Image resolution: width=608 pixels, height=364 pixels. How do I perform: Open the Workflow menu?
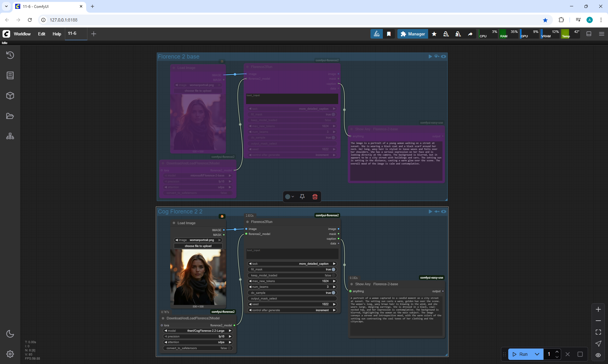(x=22, y=34)
